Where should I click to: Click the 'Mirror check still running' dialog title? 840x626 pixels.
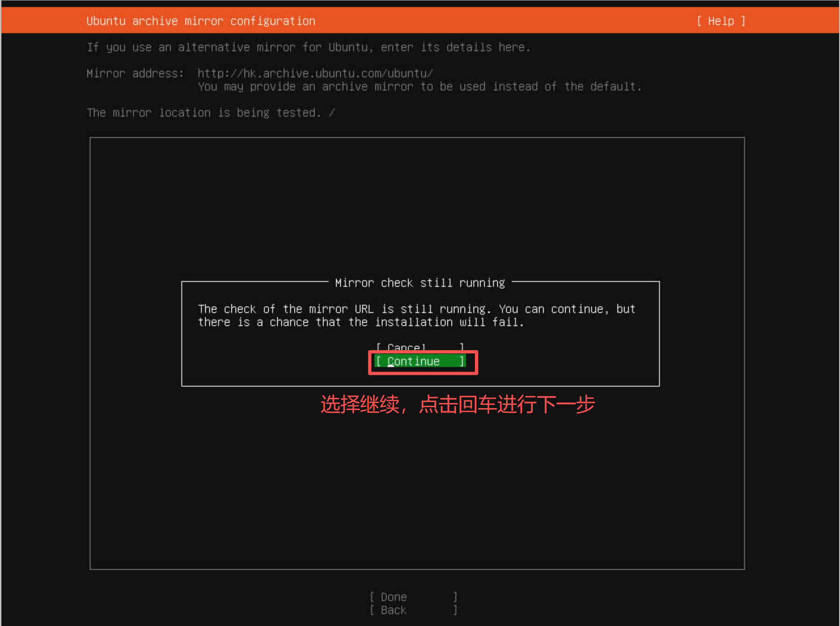tap(420, 283)
